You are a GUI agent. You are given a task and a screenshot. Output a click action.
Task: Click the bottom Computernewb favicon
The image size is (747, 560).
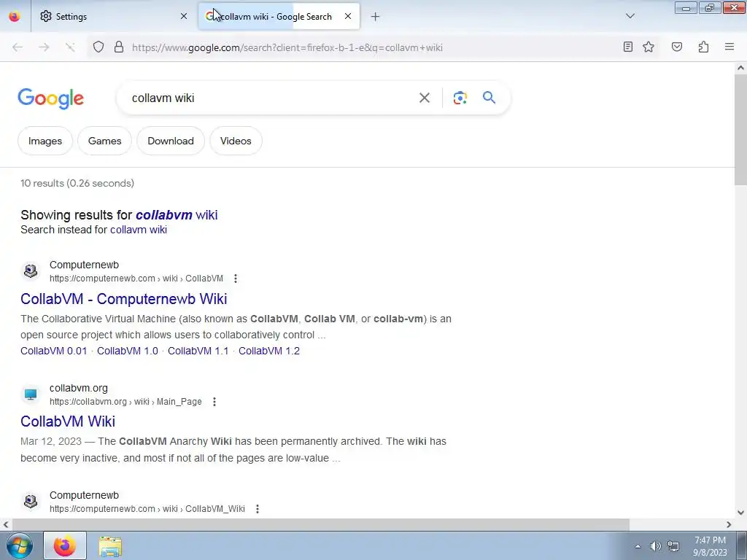point(31,502)
